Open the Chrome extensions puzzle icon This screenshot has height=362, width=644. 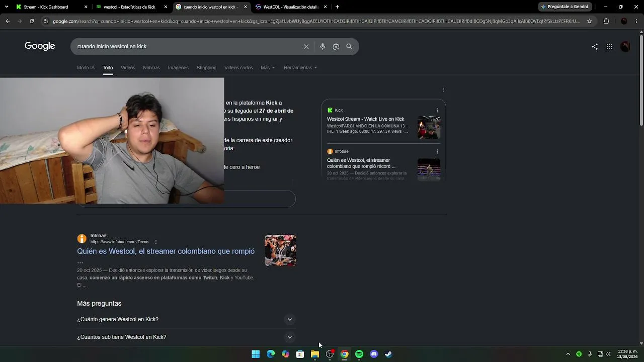pyautogui.click(x=606, y=21)
